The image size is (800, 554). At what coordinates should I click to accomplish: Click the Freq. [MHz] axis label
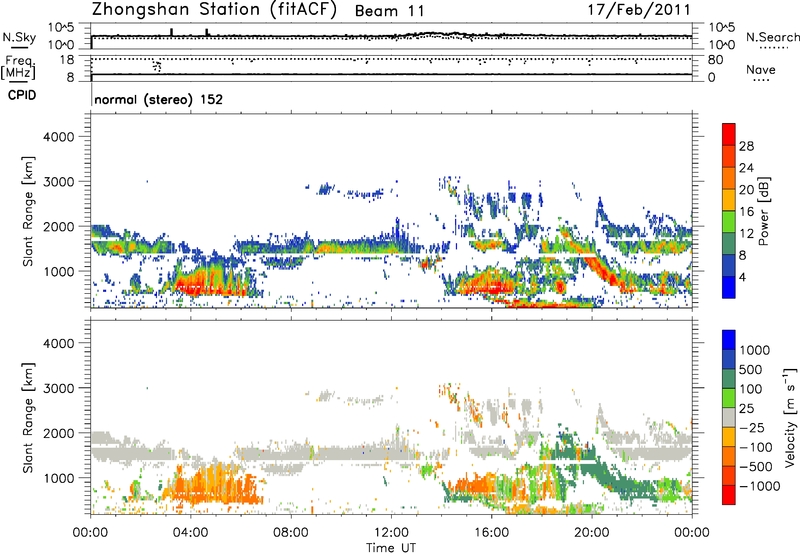click(18, 67)
